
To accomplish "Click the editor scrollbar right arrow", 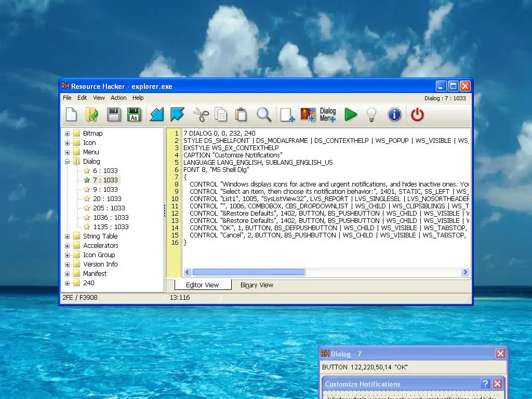I will click(x=465, y=272).
